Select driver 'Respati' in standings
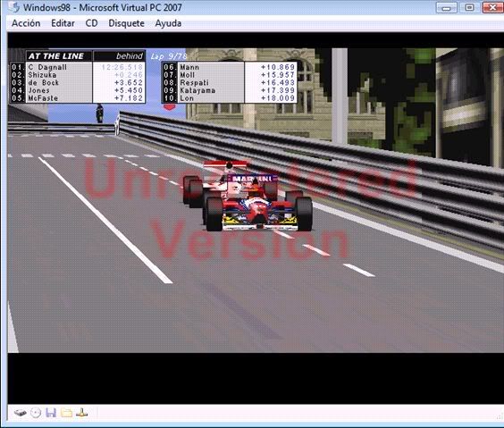The height and width of the screenshot is (428, 504). pyautogui.click(x=194, y=82)
